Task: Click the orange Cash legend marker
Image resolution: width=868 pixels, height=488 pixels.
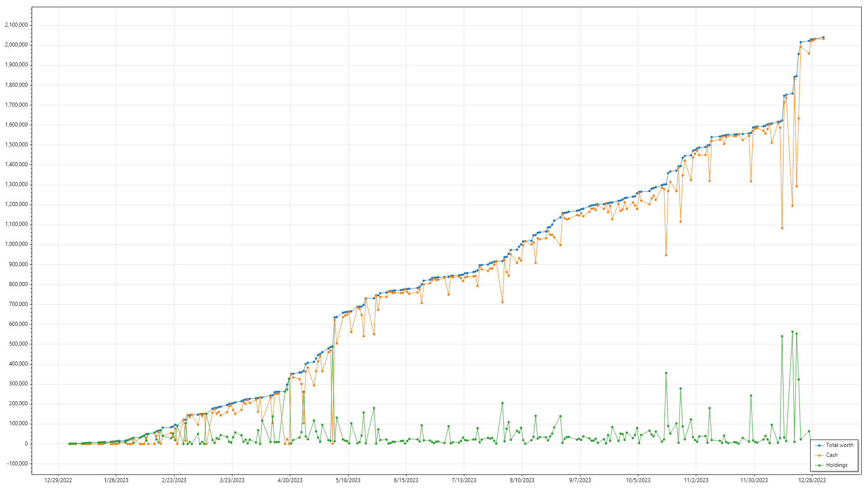Action: pyautogui.click(x=819, y=455)
